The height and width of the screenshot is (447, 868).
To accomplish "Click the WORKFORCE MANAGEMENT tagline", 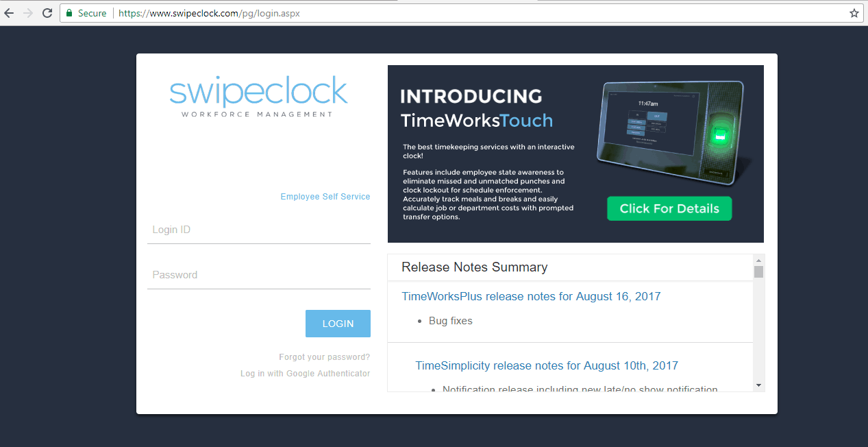I will click(x=257, y=114).
